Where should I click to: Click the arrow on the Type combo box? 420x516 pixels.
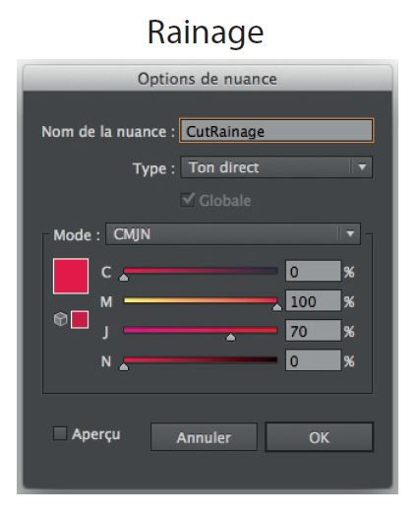click(x=362, y=167)
